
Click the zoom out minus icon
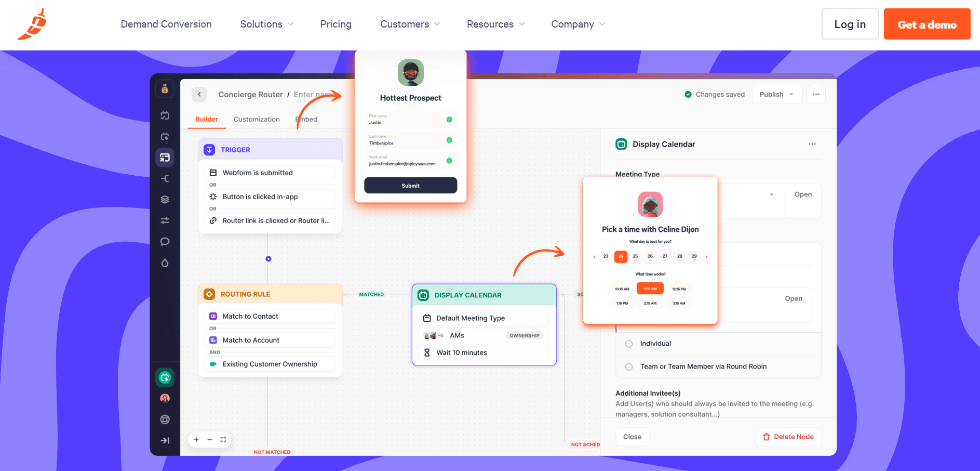point(210,440)
